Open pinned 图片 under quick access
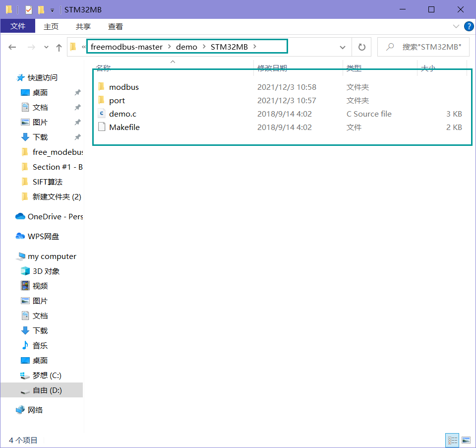476x448 pixels. click(x=40, y=123)
